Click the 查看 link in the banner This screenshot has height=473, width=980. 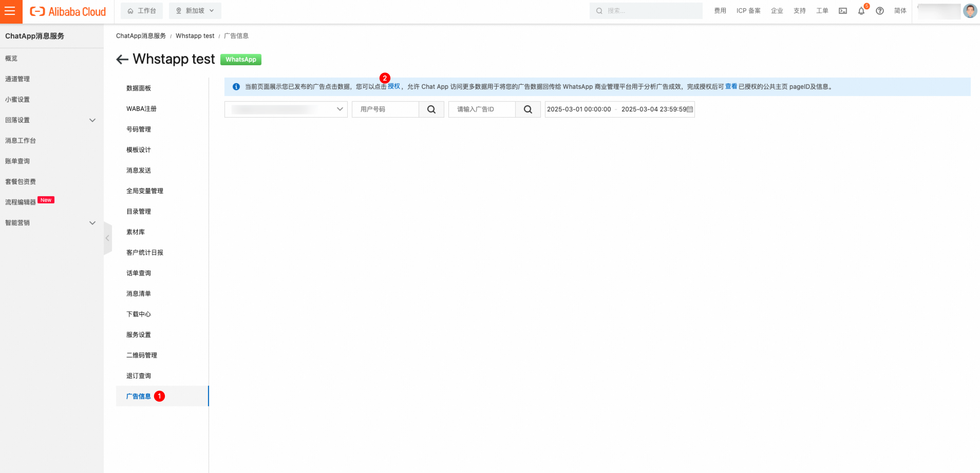[731, 87]
